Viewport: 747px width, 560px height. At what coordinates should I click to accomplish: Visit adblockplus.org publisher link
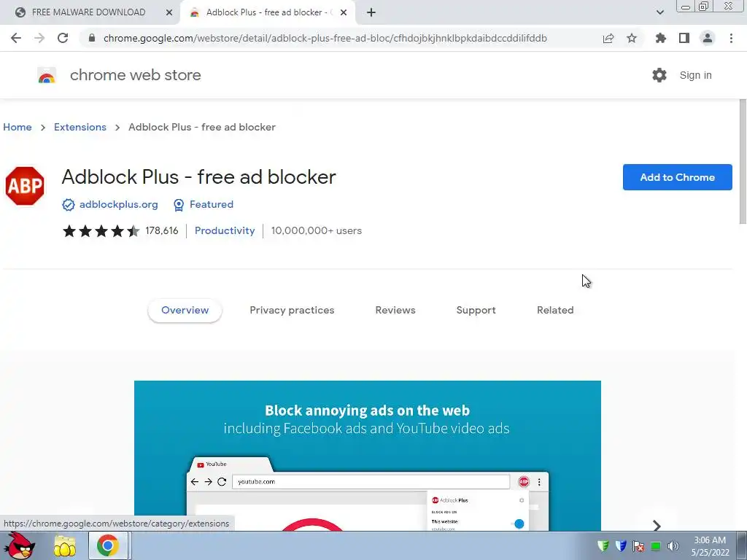tap(119, 205)
